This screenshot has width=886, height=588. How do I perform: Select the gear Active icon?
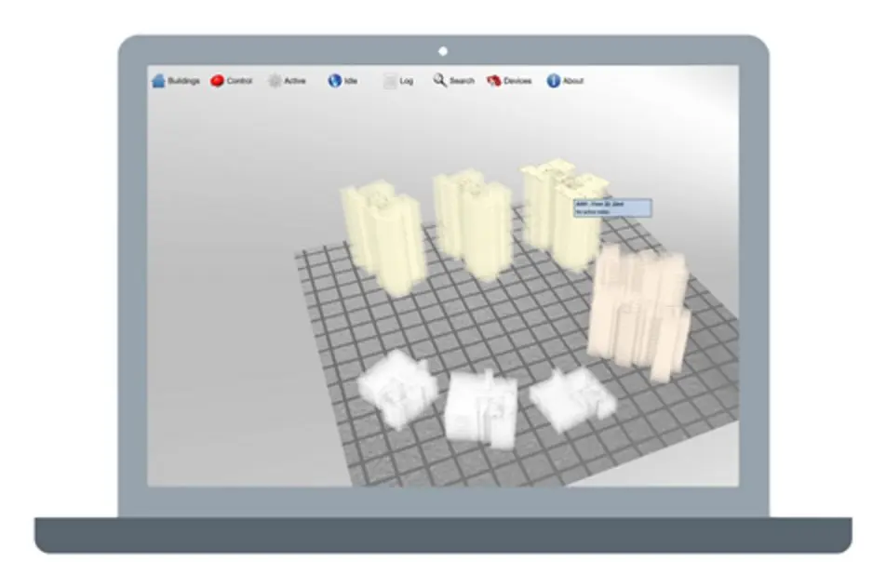tap(275, 81)
